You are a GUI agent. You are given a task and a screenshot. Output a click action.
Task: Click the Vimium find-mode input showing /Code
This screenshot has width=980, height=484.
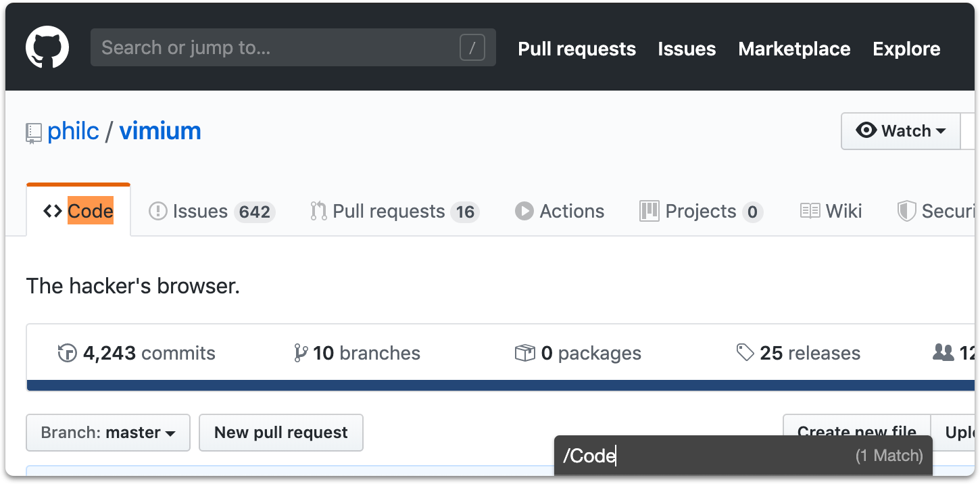[x=703, y=456]
